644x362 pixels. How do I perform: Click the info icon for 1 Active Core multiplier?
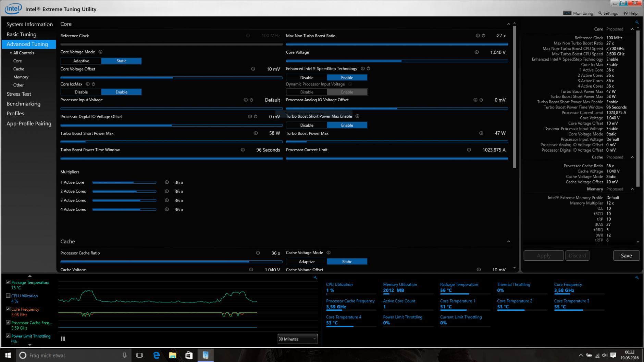166,182
